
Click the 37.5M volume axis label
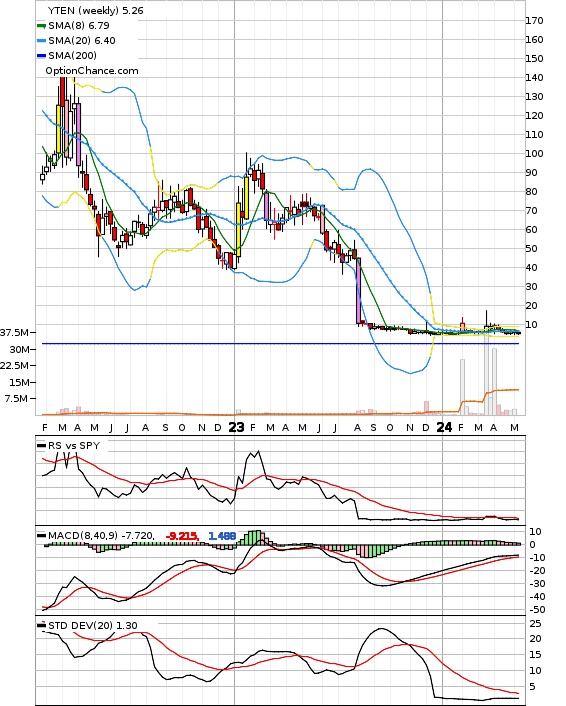click(14, 333)
